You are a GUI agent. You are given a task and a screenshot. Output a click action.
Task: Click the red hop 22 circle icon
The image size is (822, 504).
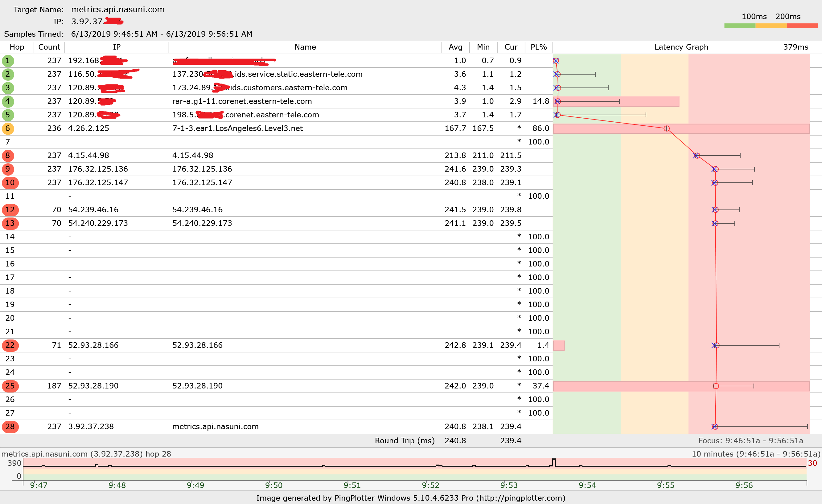pyautogui.click(x=10, y=345)
